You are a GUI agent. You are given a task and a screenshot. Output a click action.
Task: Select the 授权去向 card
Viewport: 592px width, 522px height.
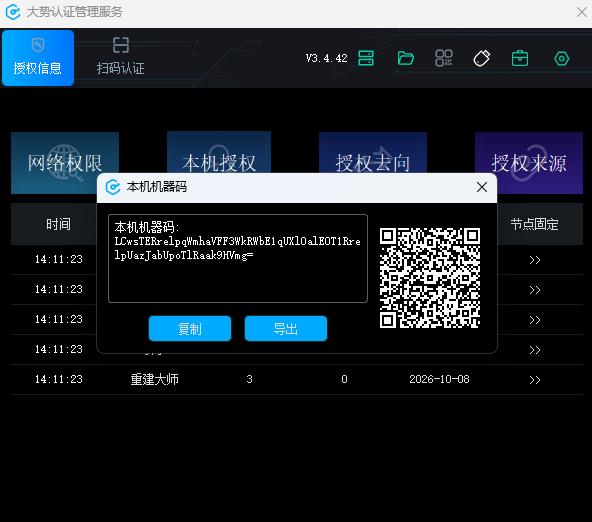pos(373,153)
